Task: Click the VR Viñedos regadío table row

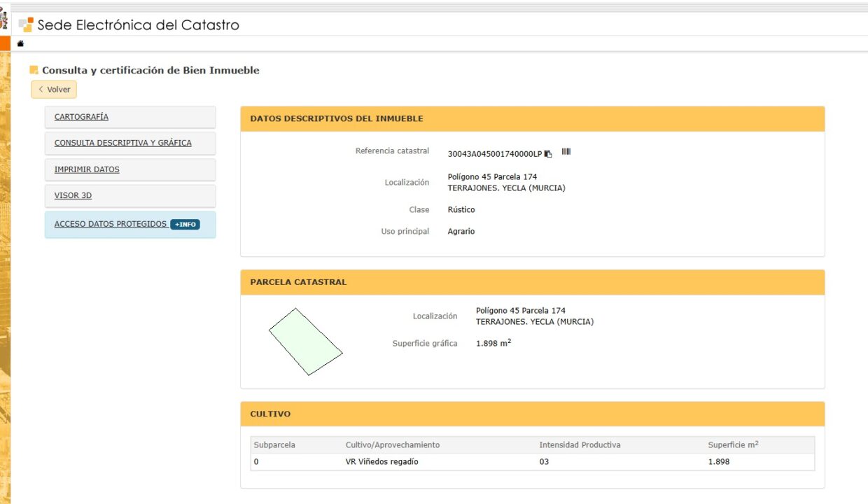Action: coord(533,462)
